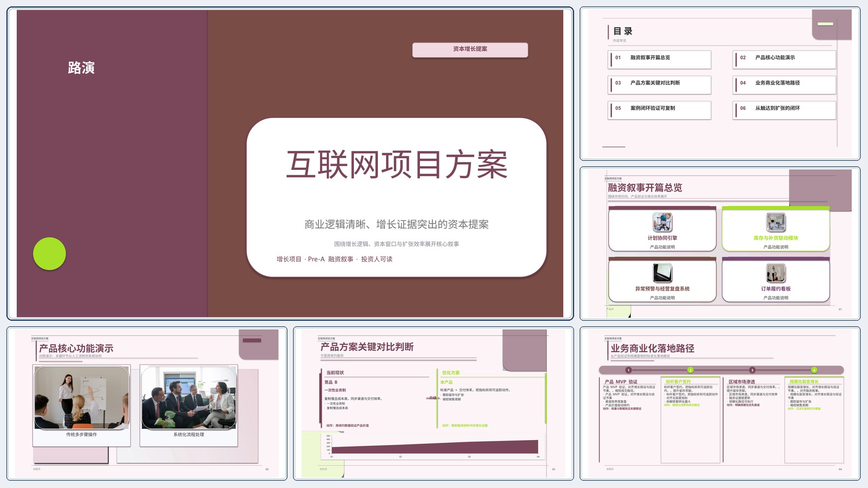Select the green 库存与补货联动模块 card title

(x=776, y=238)
